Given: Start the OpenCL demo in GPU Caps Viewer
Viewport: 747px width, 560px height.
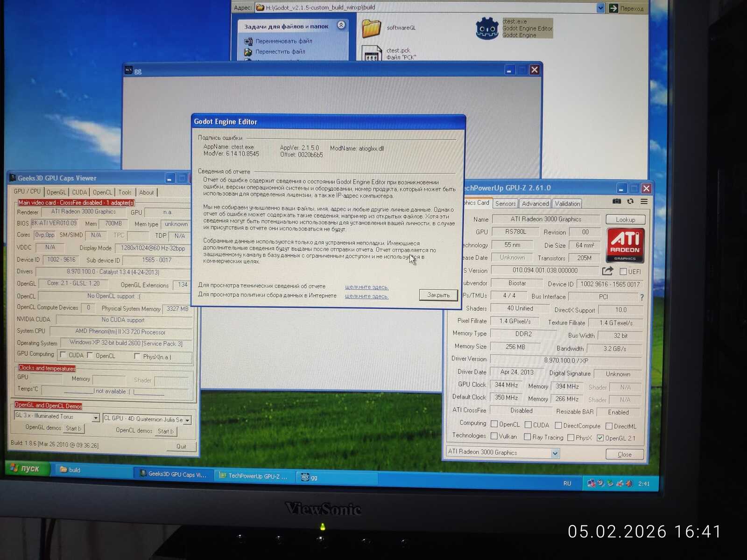Looking at the screenshot, I should tap(166, 431).
